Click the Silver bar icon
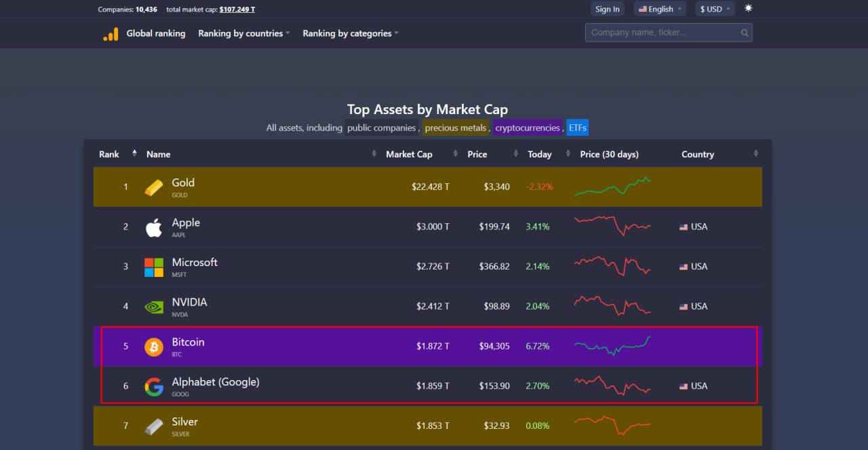Viewport: 868px width, 450px height. (x=154, y=426)
